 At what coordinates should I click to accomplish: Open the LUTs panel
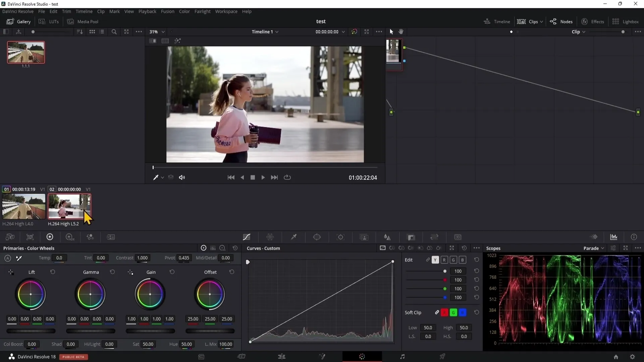(x=49, y=21)
